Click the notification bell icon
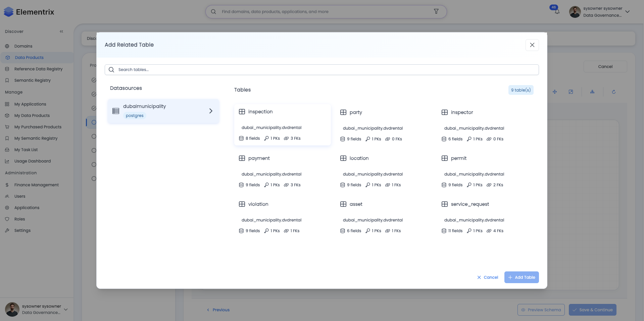Viewport: 644px width, 321px height. [x=557, y=12]
